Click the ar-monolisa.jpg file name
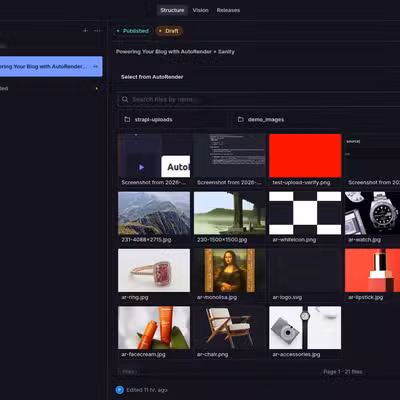This screenshot has height=400, width=400. coord(217,297)
